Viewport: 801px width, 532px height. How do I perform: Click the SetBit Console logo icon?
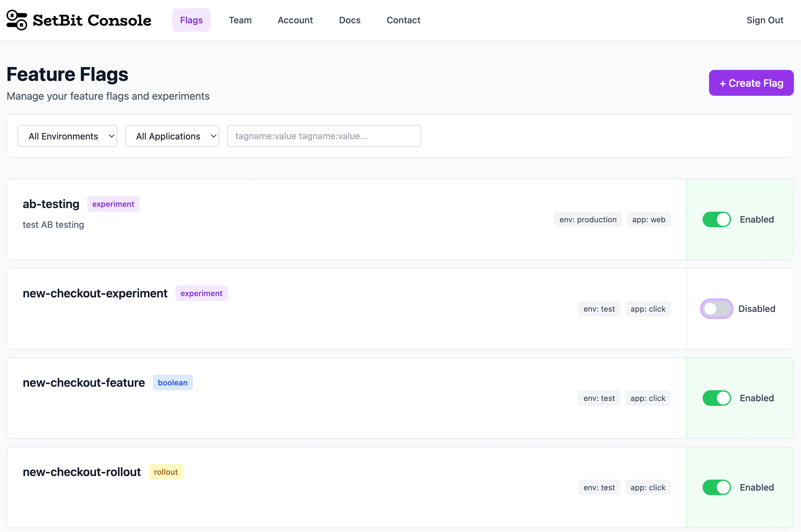(x=16, y=20)
